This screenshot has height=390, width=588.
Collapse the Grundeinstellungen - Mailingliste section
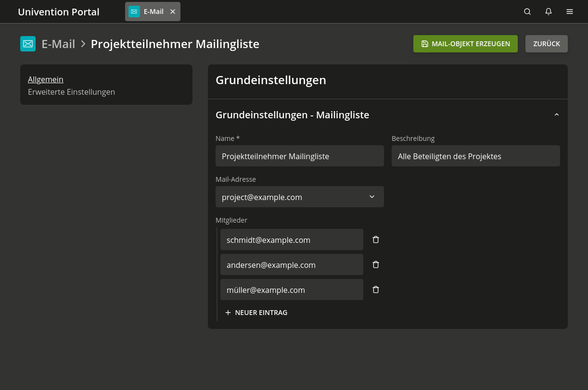tap(557, 115)
